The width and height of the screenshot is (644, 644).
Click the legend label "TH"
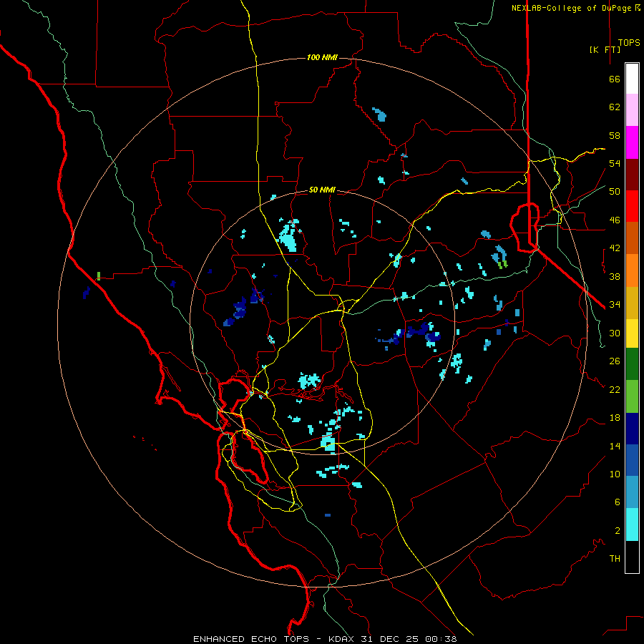click(615, 559)
